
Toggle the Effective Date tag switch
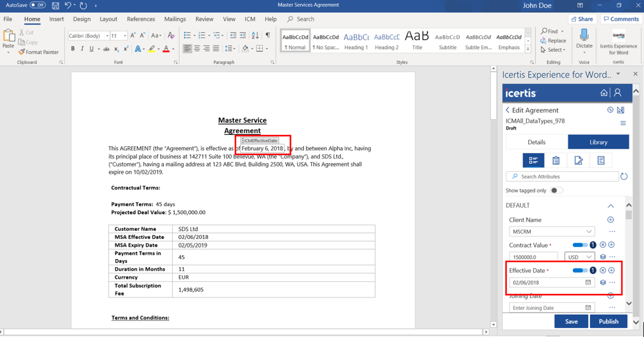579,271
